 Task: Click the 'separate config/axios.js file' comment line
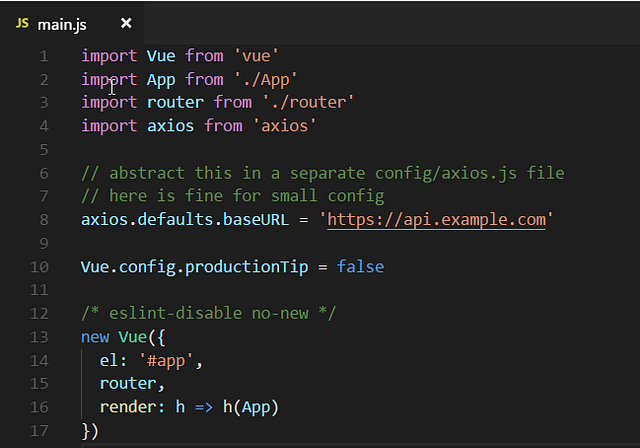pos(323,173)
